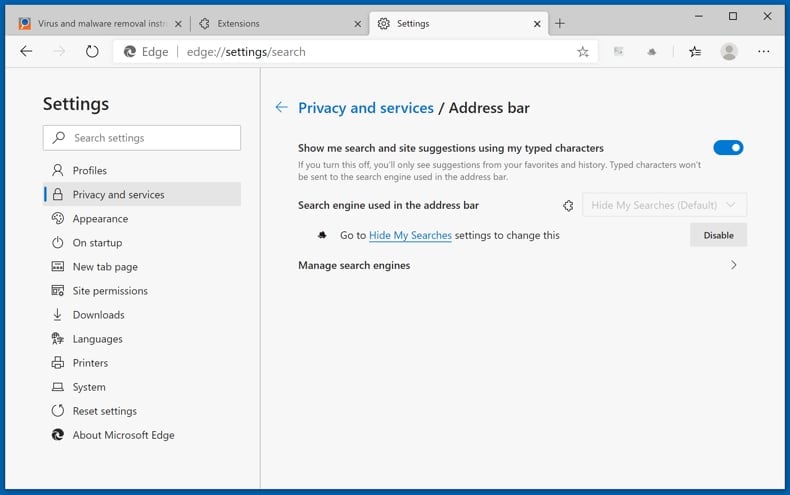
Task: Click the Search settings input field
Action: pos(142,138)
